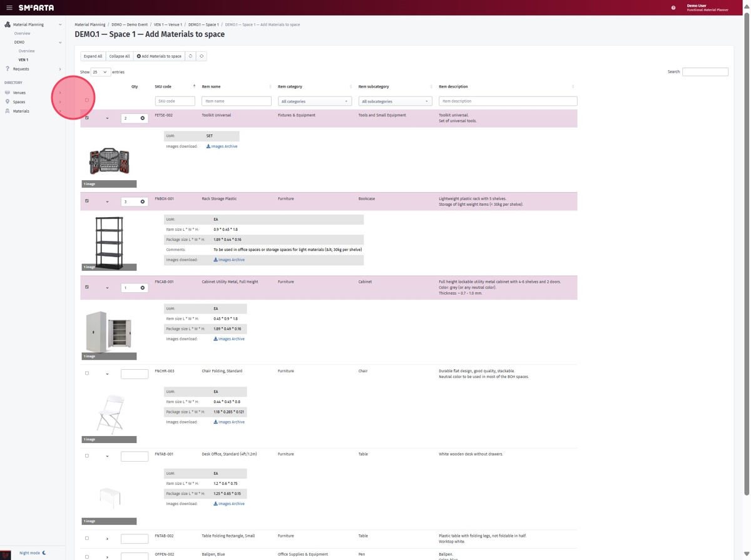Select VEN 1 in the sidebar menu
Viewport: 751px width, 560px height.
pyautogui.click(x=23, y=59)
